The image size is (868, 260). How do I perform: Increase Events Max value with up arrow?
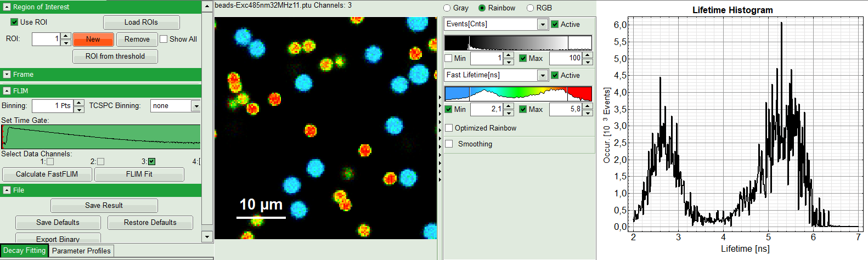[x=588, y=55]
